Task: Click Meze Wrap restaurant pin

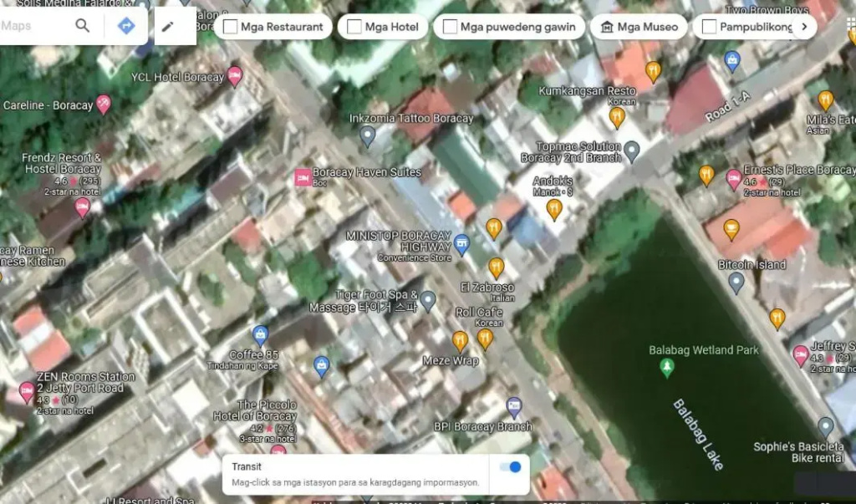Action: [x=461, y=341]
